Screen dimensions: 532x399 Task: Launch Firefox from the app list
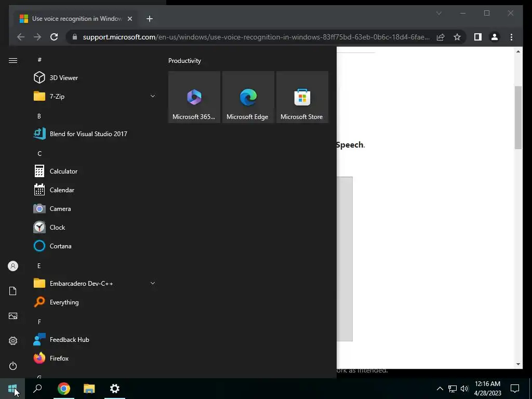(95, 358)
